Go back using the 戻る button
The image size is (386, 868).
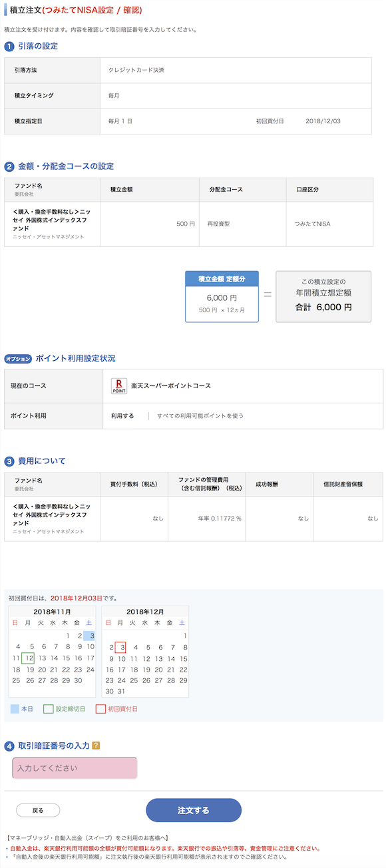point(38,810)
